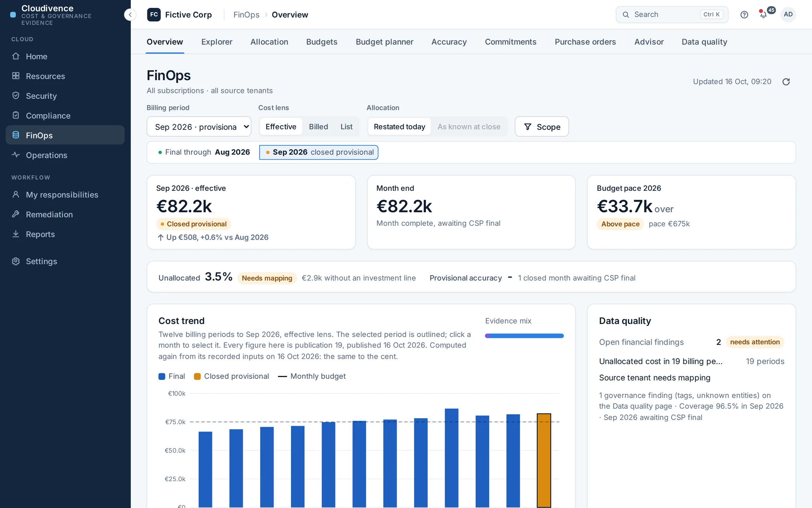Screen dimensions: 812x508
Task: Click the Settings gear icon
Action: (x=16, y=261)
